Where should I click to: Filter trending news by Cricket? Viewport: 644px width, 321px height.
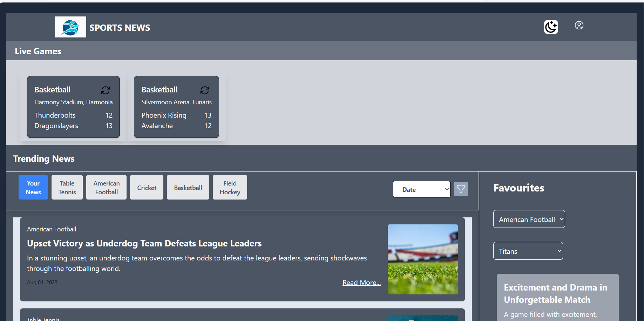pos(146,187)
